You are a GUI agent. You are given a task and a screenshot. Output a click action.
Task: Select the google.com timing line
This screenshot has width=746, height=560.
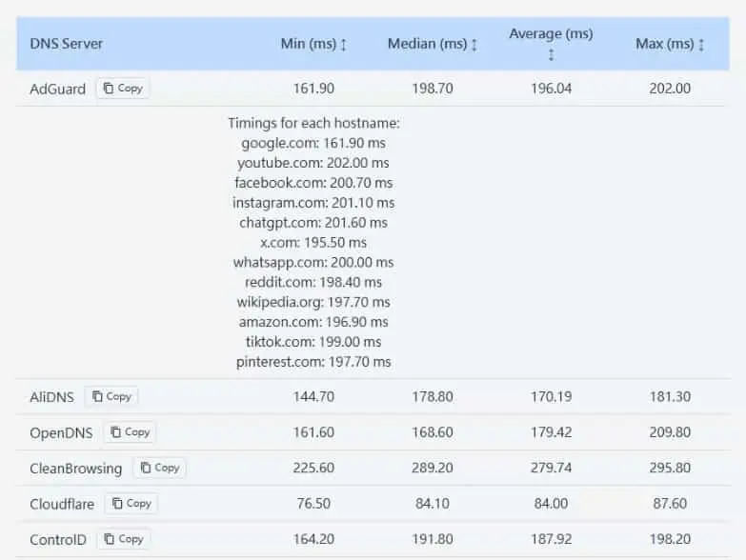(313, 143)
